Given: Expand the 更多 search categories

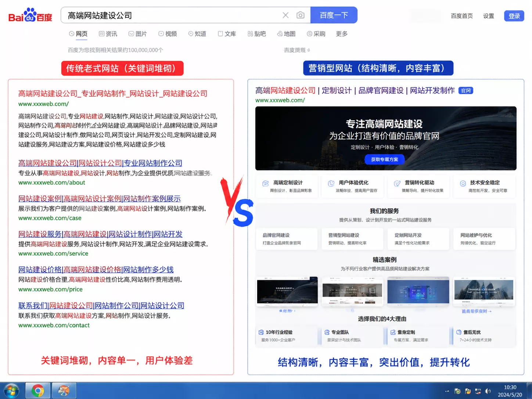Looking at the screenshot, I should click(x=342, y=34).
